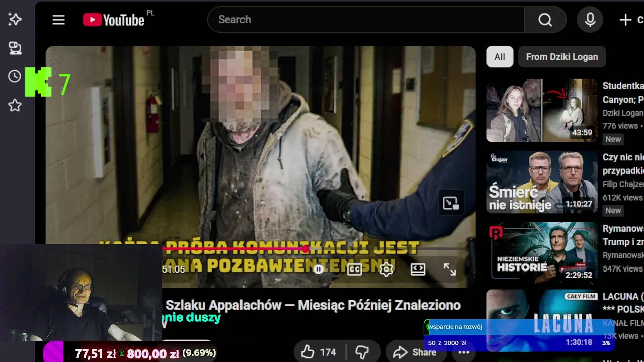Click the 51:05 video timestamp

(x=173, y=269)
